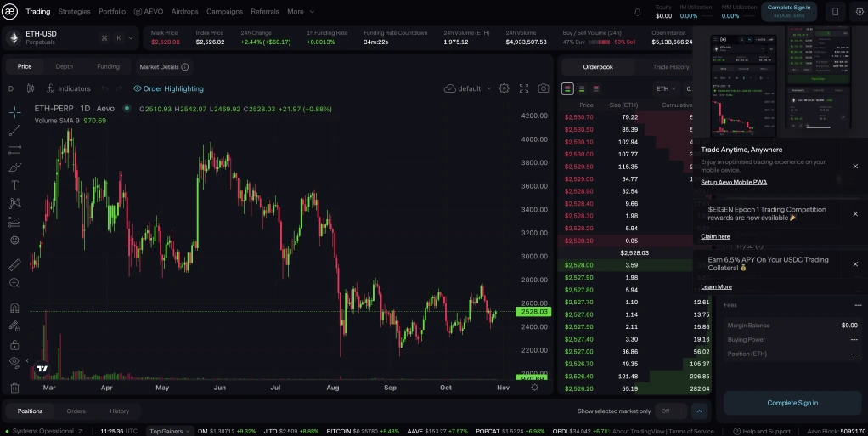Image resolution: width=868 pixels, height=436 pixels.
Task: Open the ETH size unit dropdown
Action: 666,88
